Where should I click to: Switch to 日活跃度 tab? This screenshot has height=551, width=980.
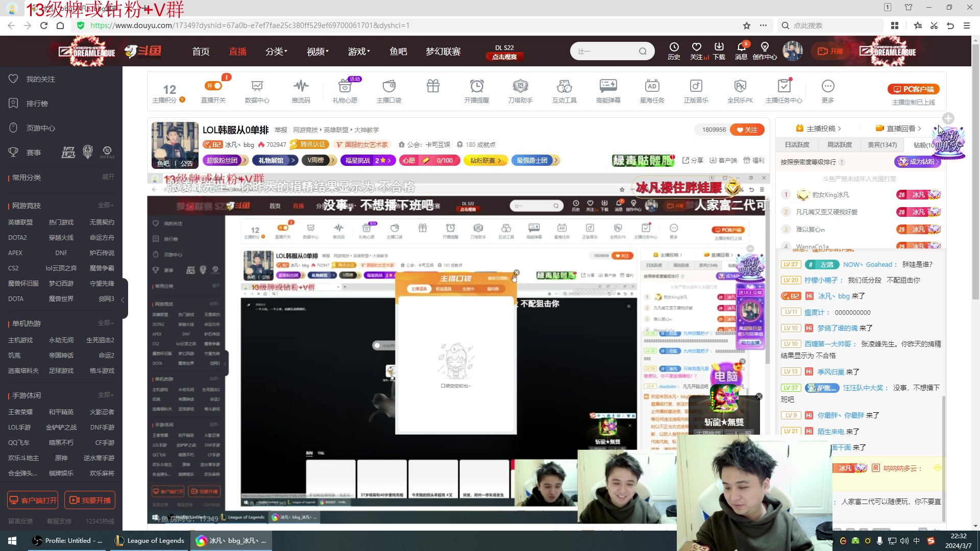point(797,145)
